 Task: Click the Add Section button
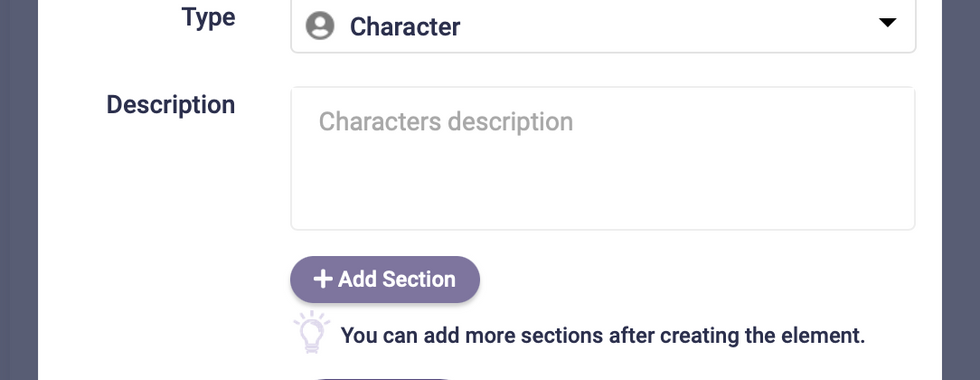tap(385, 279)
